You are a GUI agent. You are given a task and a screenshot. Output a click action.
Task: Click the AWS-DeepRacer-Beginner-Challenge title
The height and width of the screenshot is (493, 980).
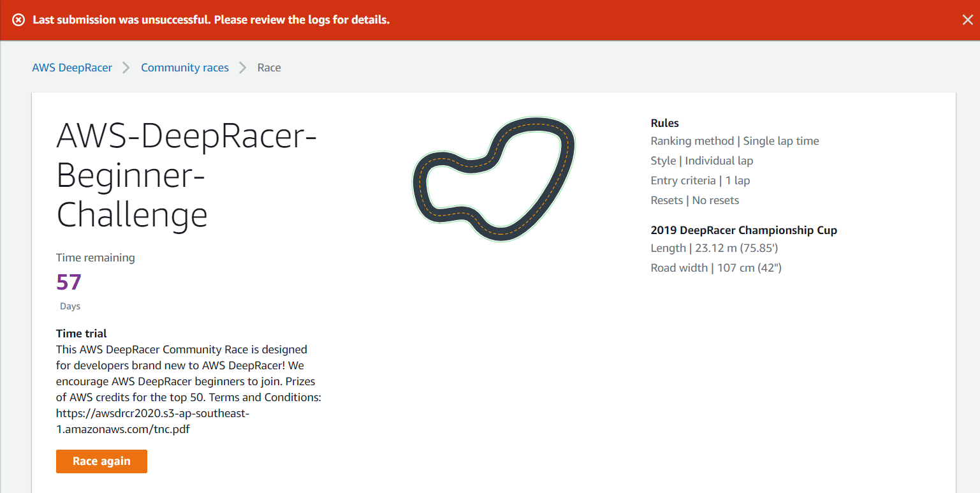pos(186,175)
